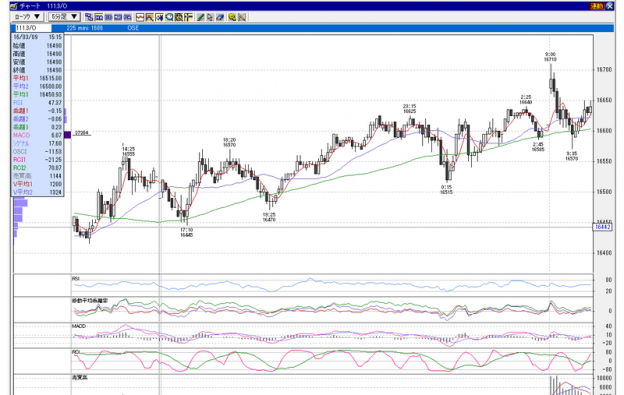Toggle the 連動 link button in title bar
This screenshot has height=395, width=624.
click(x=596, y=6)
